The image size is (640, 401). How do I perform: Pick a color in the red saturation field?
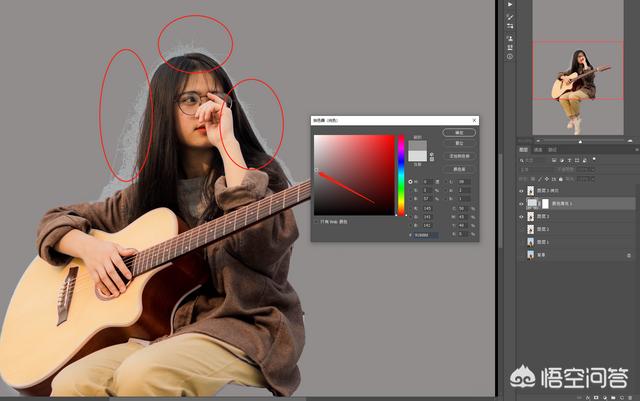tap(354, 175)
